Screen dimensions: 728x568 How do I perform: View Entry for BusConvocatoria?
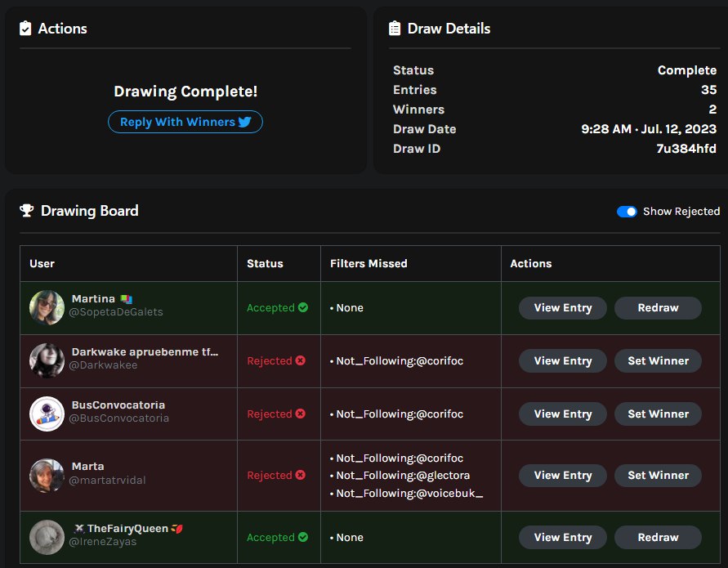pyautogui.click(x=563, y=414)
